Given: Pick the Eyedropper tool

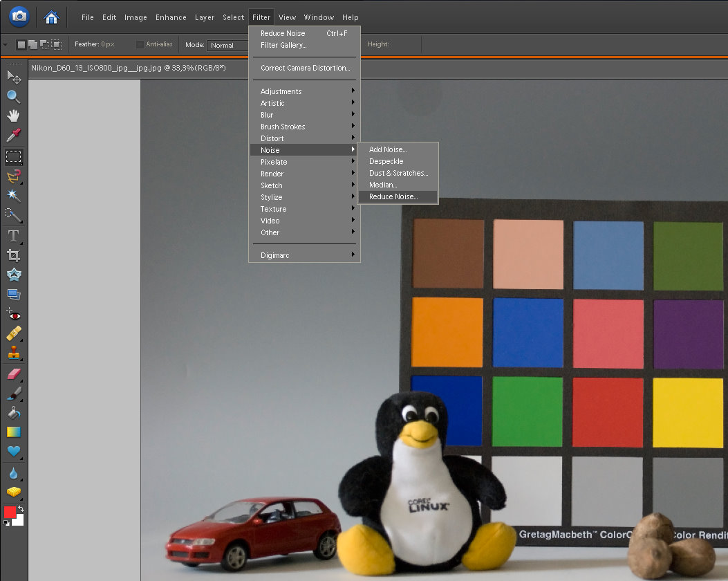Looking at the screenshot, I should tap(13, 136).
